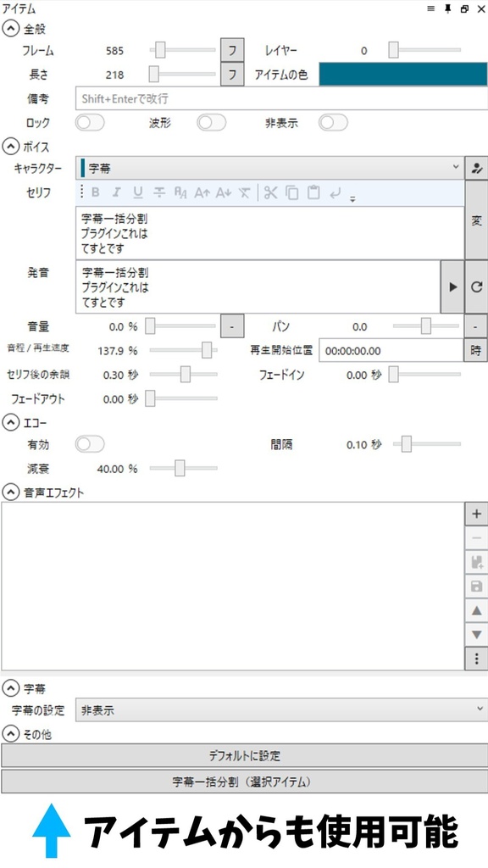
Task: Click the minus button beside 音量 slider
Action: [x=232, y=326]
